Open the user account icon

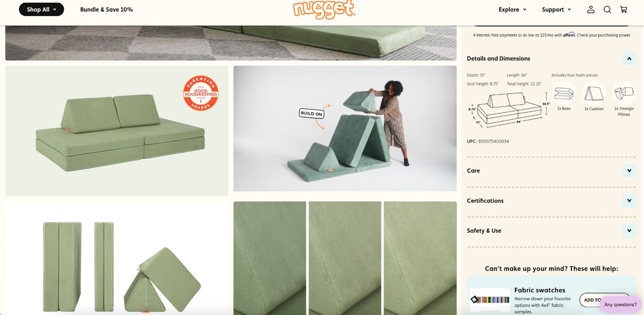click(591, 10)
